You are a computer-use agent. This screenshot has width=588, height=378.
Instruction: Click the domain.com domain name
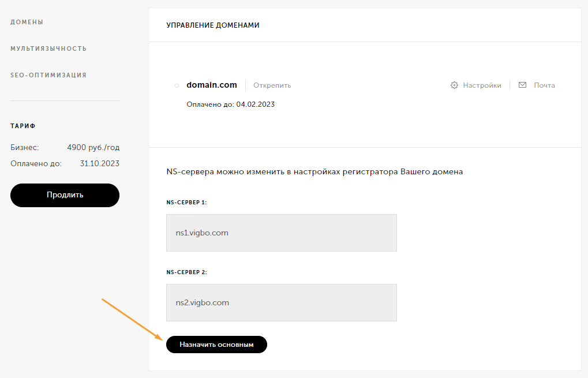(x=212, y=85)
